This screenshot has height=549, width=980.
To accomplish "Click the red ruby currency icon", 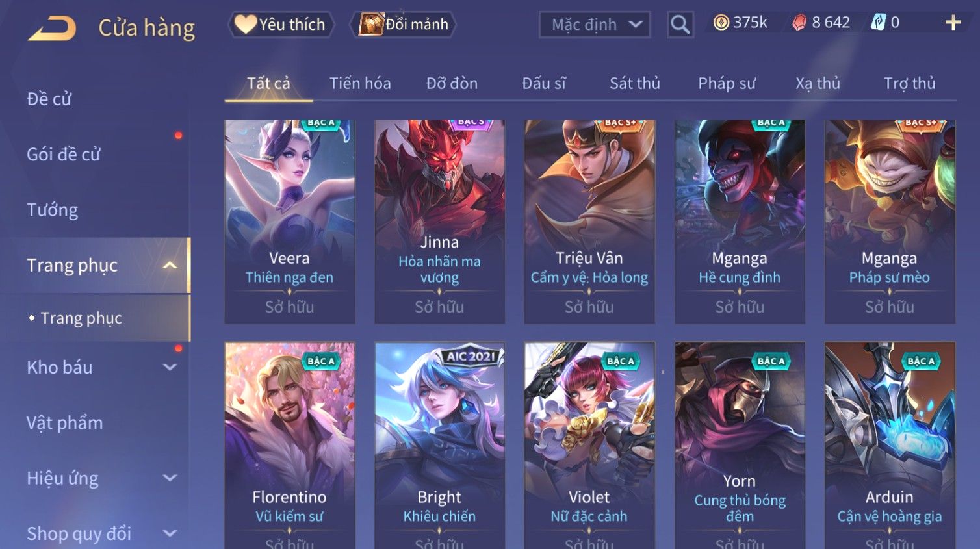I will 799,23.
